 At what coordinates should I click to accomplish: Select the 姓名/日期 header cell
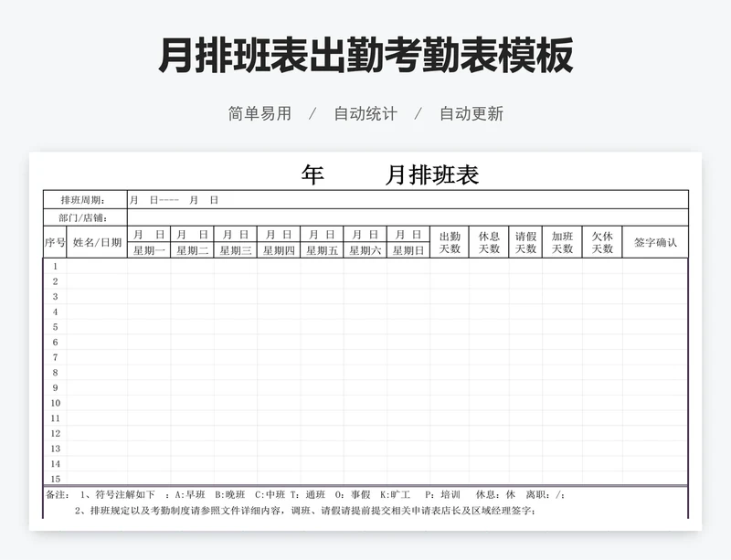pyautogui.click(x=97, y=242)
